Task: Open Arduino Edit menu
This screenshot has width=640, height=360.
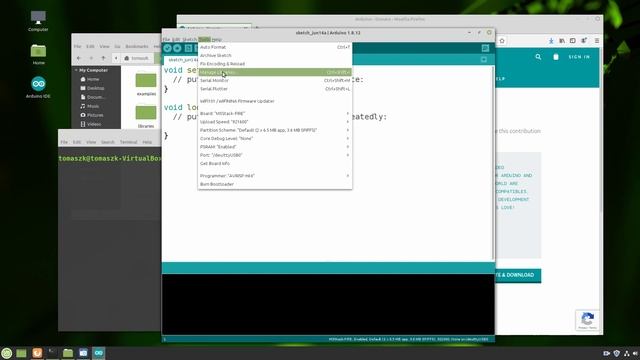Action: (176, 40)
